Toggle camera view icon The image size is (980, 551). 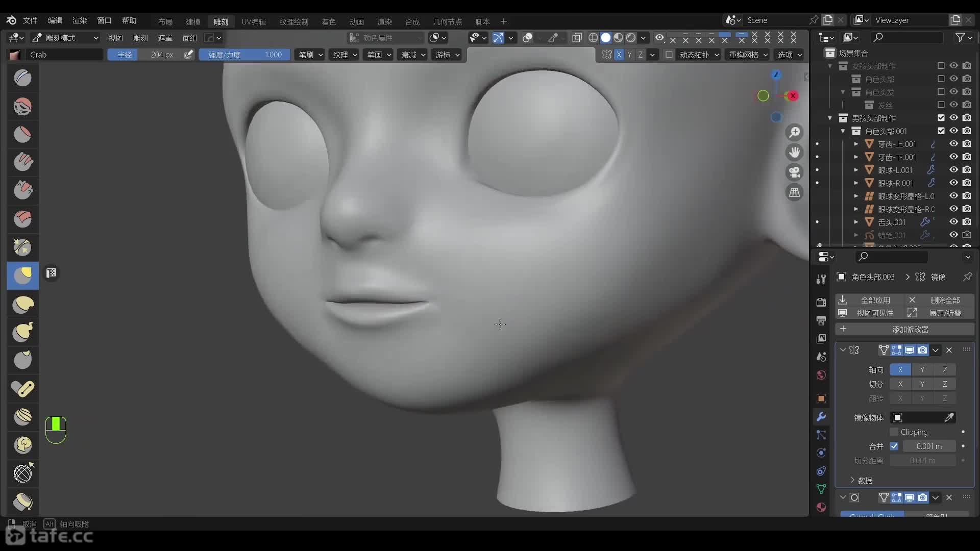[795, 172]
